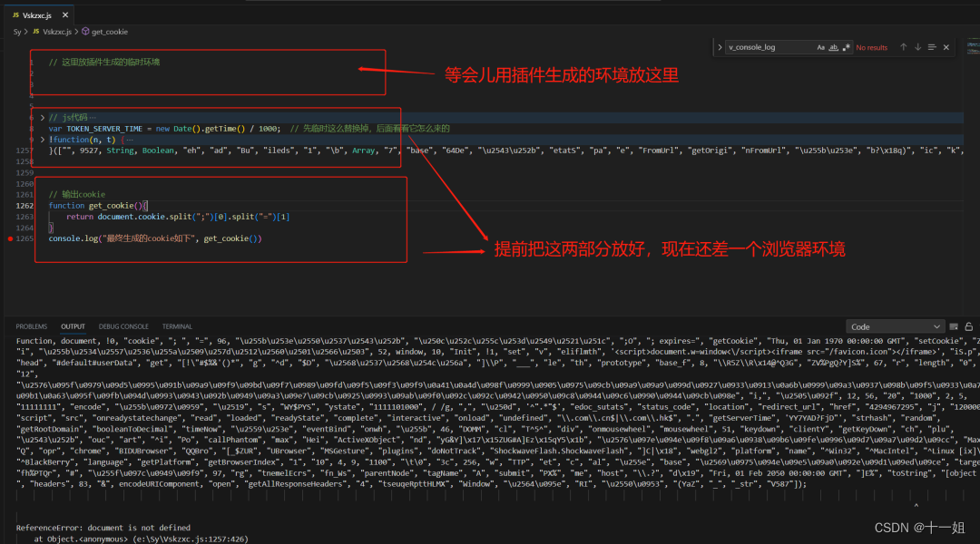Click the minimap at editor right edge
980x544 pixels.
pyautogui.click(x=973, y=47)
